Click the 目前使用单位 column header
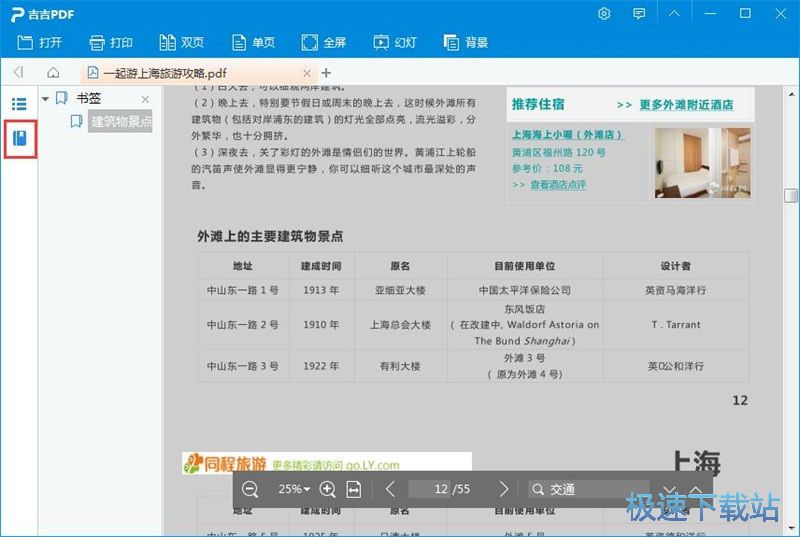The height and width of the screenshot is (537, 800). tap(524, 266)
